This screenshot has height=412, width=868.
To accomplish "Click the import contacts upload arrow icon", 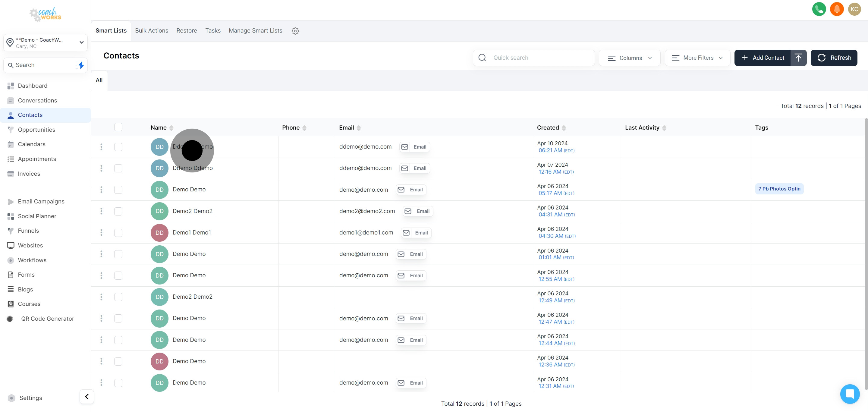I will [x=798, y=58].
